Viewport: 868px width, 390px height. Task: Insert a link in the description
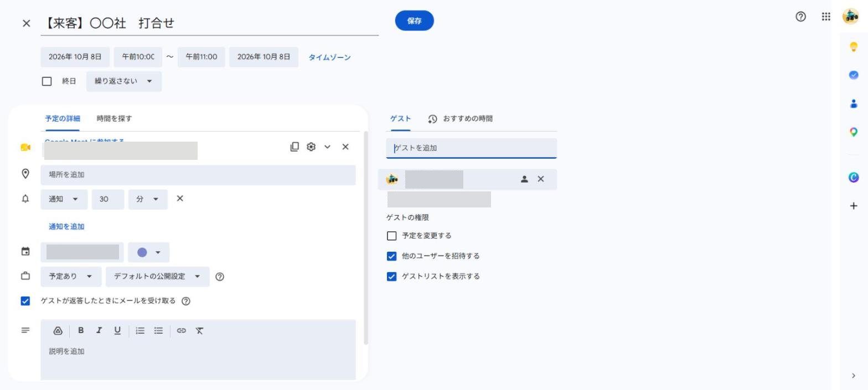click(182, 331)
